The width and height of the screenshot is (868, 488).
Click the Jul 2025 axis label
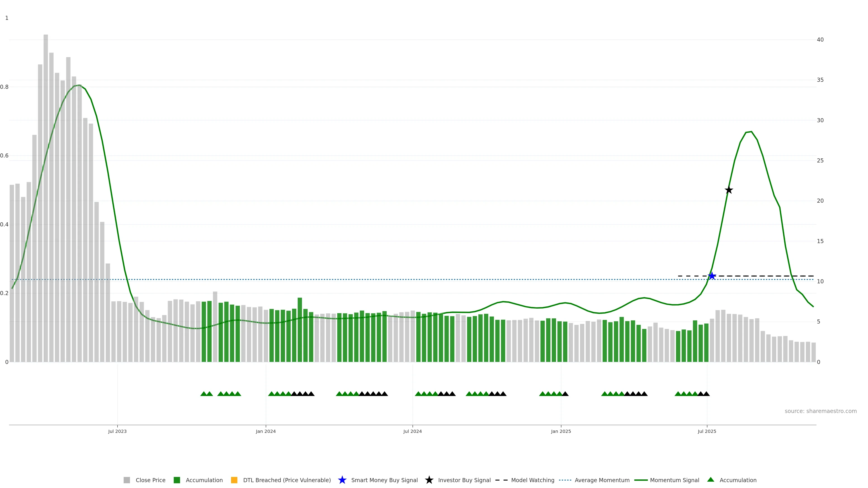707,431
